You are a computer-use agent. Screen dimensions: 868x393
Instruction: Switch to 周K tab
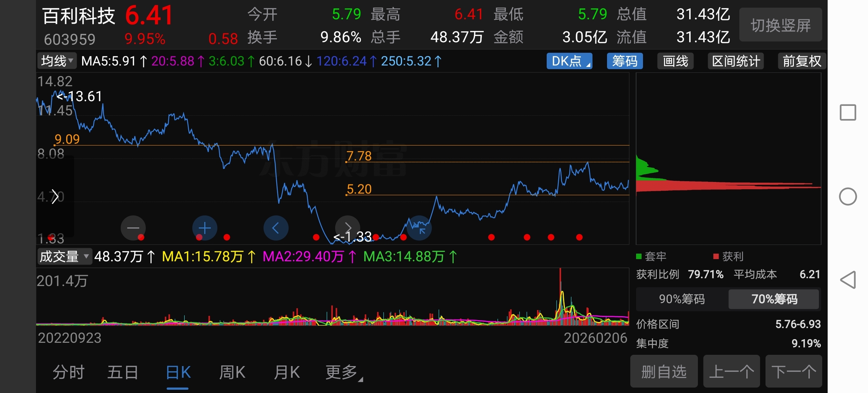[232, 372]
